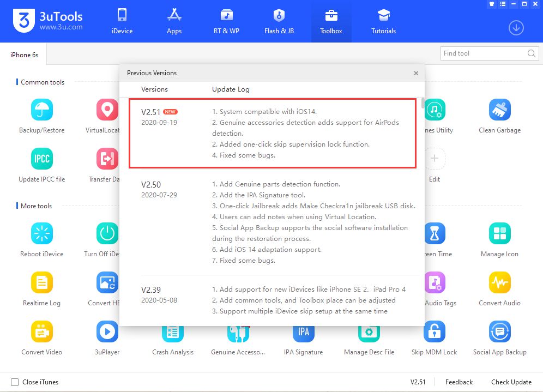Click the More tools section heading
The width and height of the screenshot is (543, 392).
click(x=37, y=206)
